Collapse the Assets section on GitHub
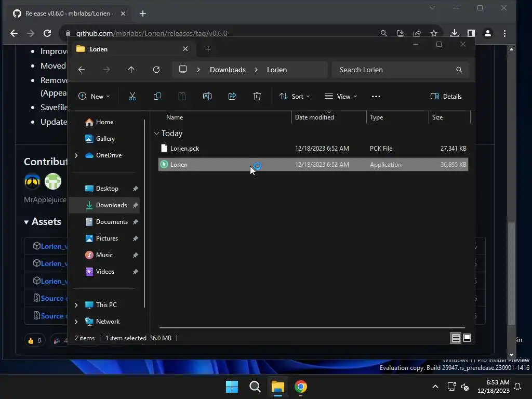The width and height of the screenshot is (532, 399). [26, 222]
